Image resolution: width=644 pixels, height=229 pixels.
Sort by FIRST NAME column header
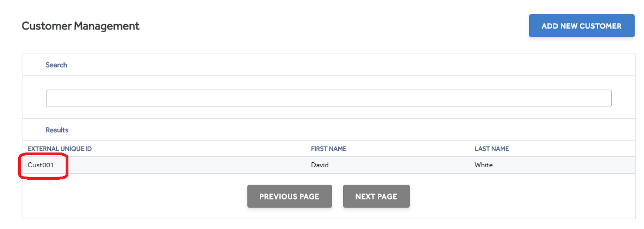coord(329,149)
